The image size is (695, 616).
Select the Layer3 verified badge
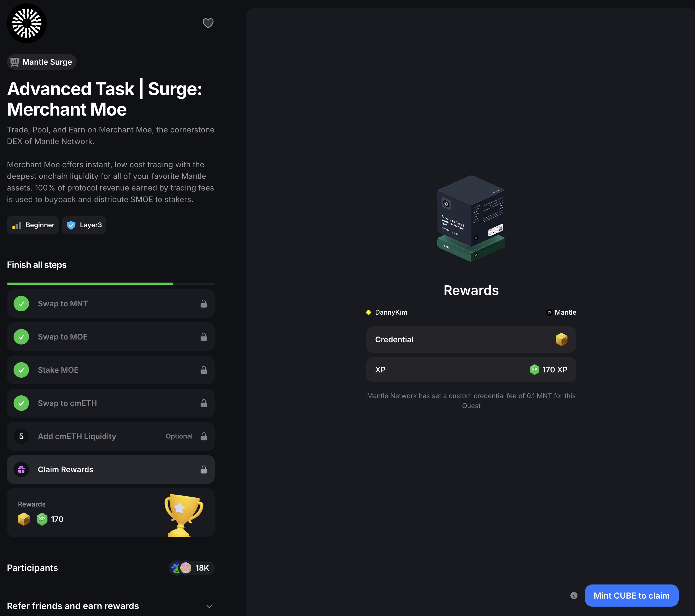click(x=84, y=225)
